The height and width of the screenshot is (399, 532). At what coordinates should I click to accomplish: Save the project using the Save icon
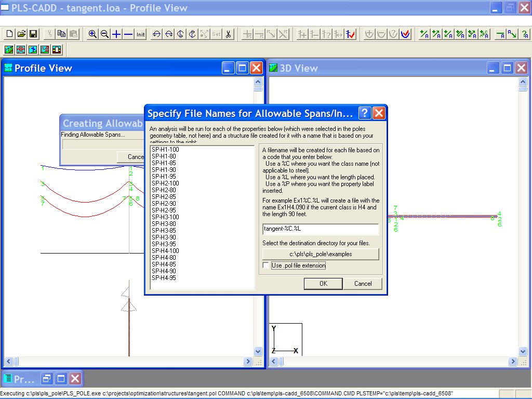[x=33, y=33]
